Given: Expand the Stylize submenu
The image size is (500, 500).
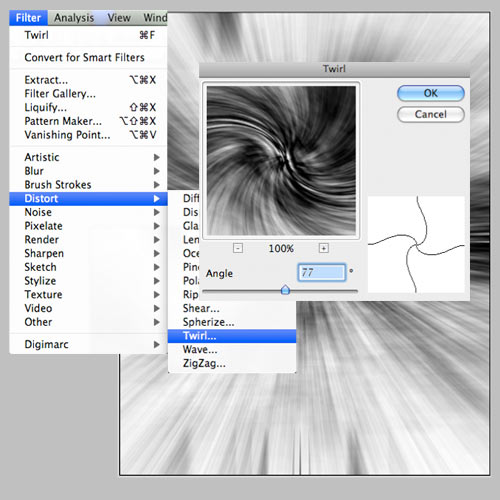Looking at the screenshot, I should tap(88, 281).
